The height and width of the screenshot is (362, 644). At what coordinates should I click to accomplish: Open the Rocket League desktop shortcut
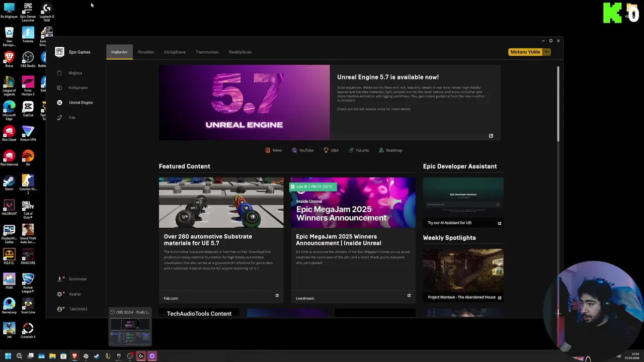point(28,283)
